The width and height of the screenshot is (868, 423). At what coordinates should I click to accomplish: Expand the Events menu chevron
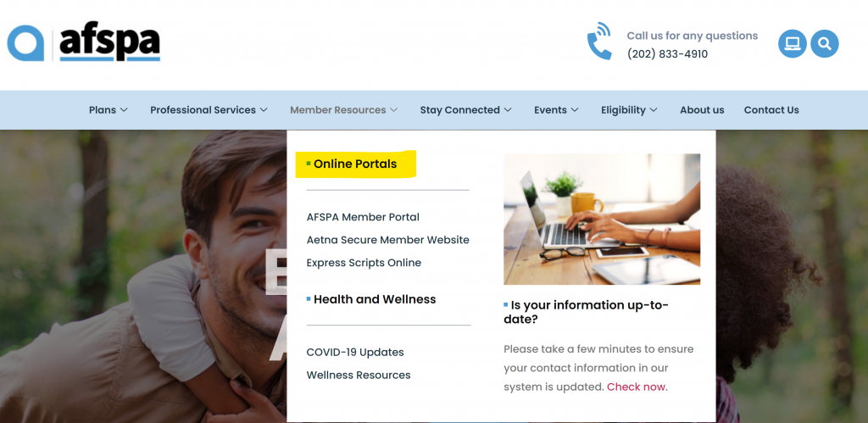click(575, 110)
